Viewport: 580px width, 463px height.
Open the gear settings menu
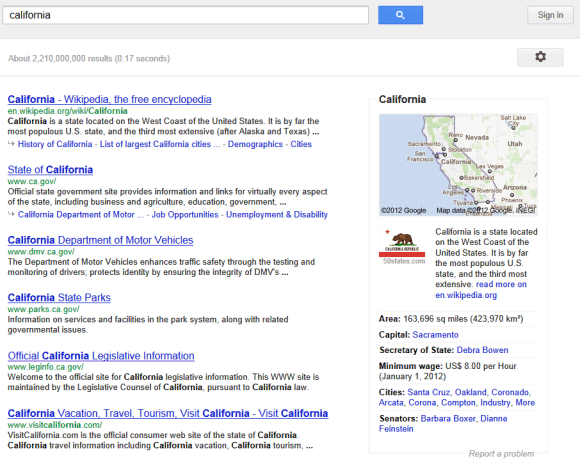point(540,57)
